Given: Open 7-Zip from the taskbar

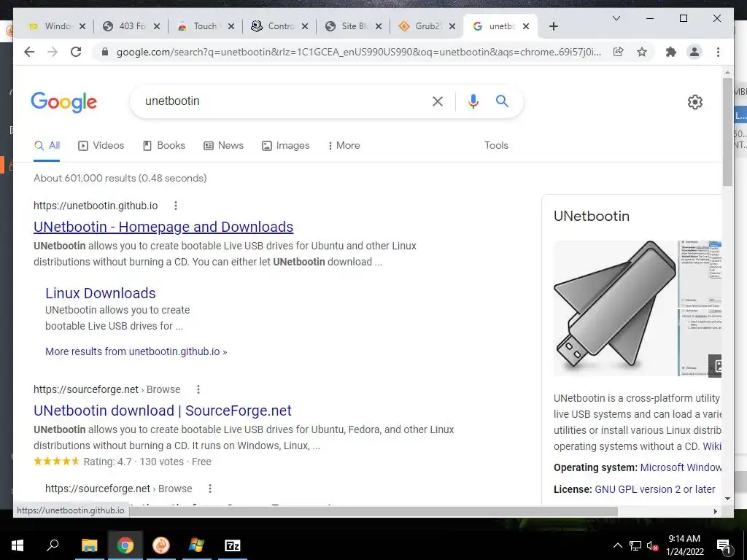Looking at the screenshot, I should coord(233,545).
